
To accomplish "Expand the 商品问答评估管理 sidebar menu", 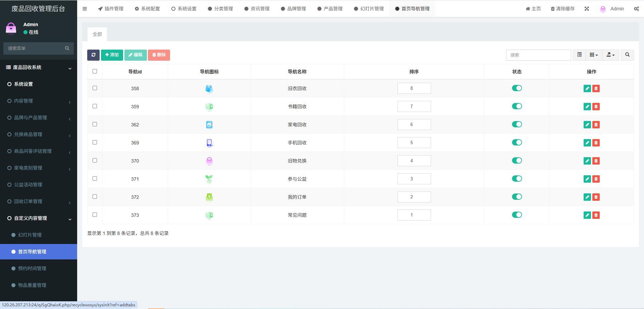I will (x=39, y=151).
